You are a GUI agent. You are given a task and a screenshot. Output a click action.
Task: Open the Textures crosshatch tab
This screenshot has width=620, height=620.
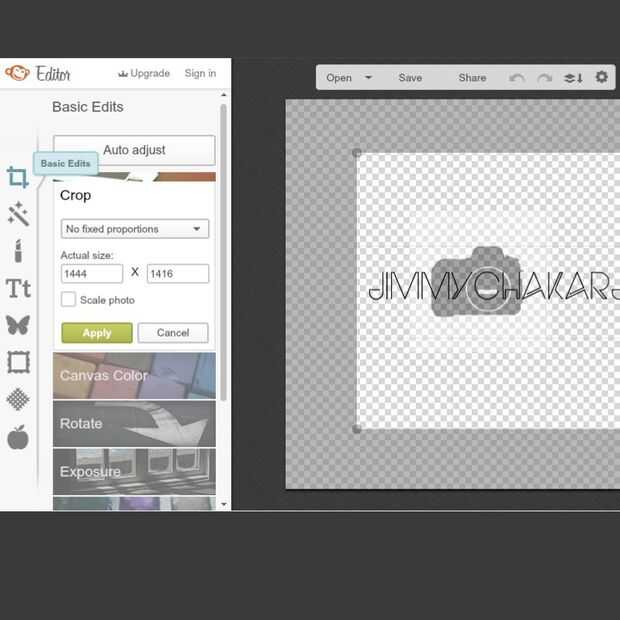(18, 399)
